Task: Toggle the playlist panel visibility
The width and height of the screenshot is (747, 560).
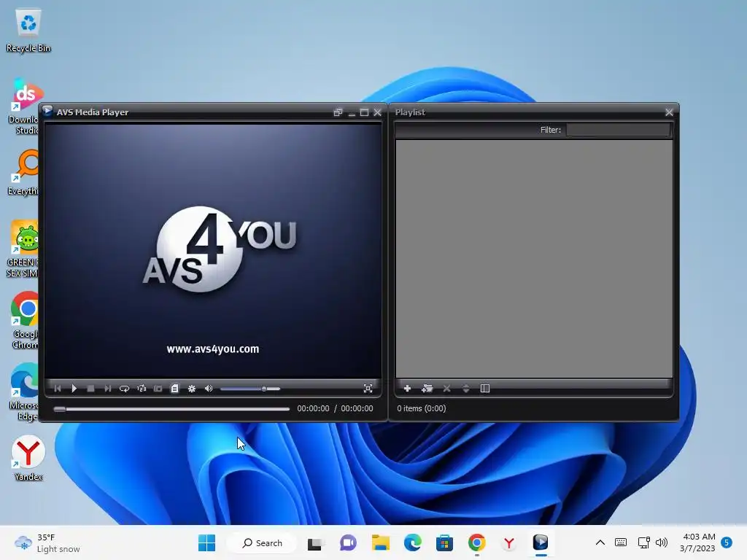Action: (175, 389)
